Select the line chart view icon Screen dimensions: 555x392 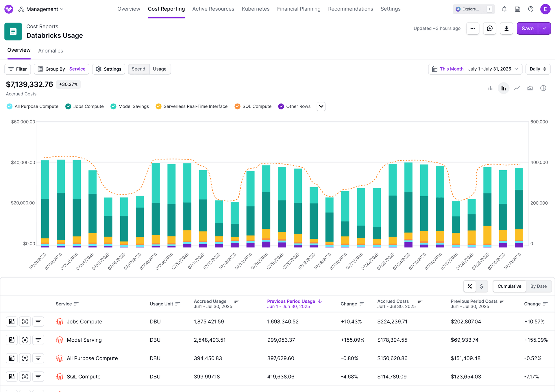pyautogui.click(x=517, y=88)
